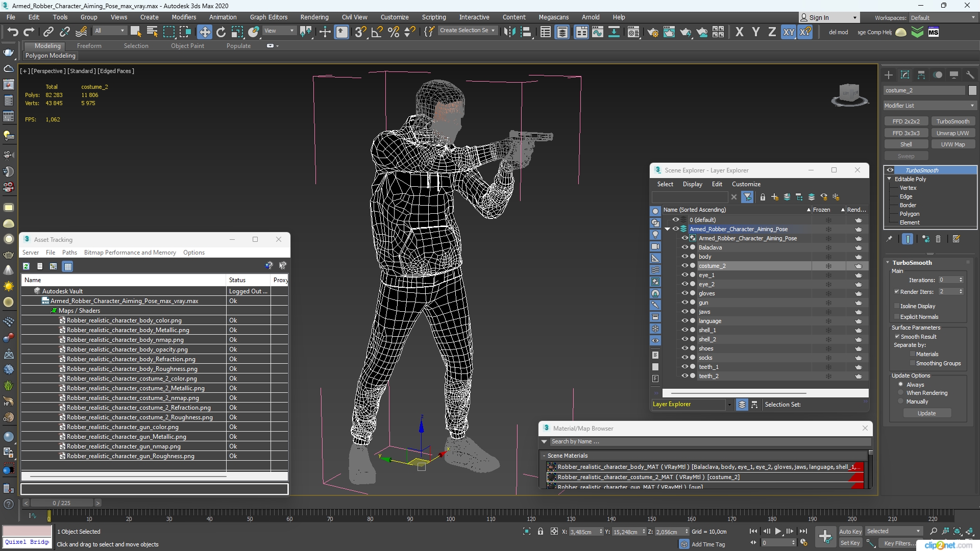Image resolution: width=980 pixels, height=551 pixels.
Task: Toggle Explicit Normals checkbox
Action: point(897,317)
